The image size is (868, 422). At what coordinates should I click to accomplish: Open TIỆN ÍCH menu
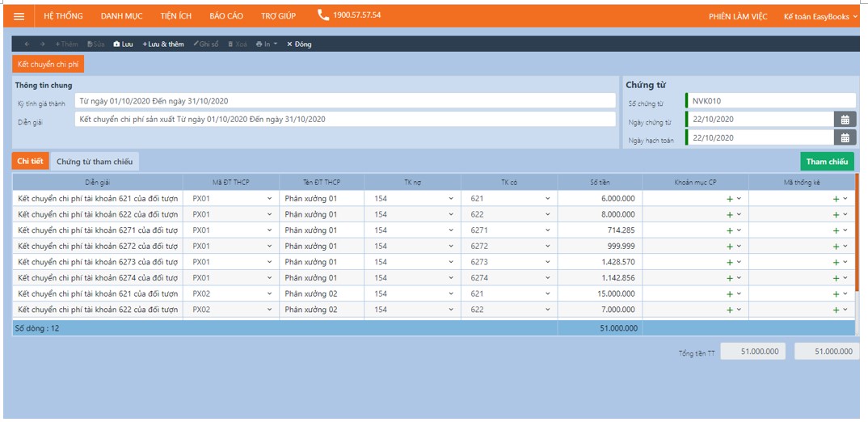(176, 16)
